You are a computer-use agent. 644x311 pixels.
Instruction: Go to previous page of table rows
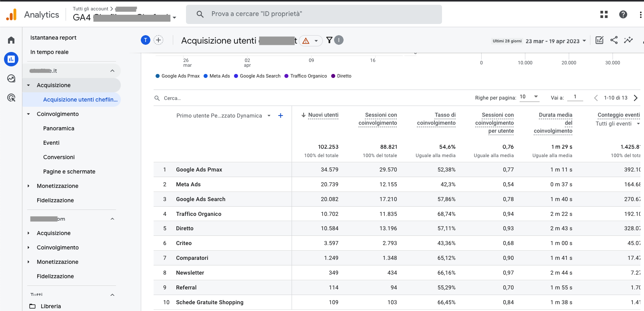pos(596,98)
